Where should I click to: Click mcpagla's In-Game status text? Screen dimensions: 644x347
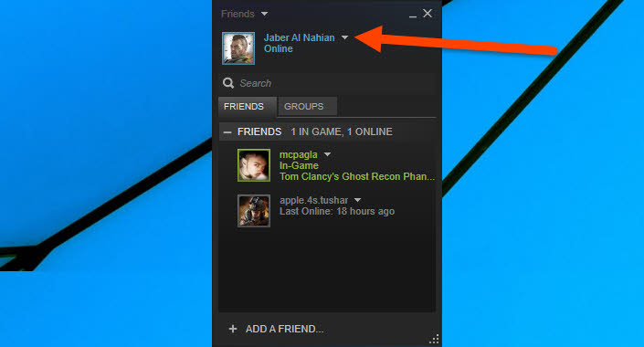pos(299,165)
